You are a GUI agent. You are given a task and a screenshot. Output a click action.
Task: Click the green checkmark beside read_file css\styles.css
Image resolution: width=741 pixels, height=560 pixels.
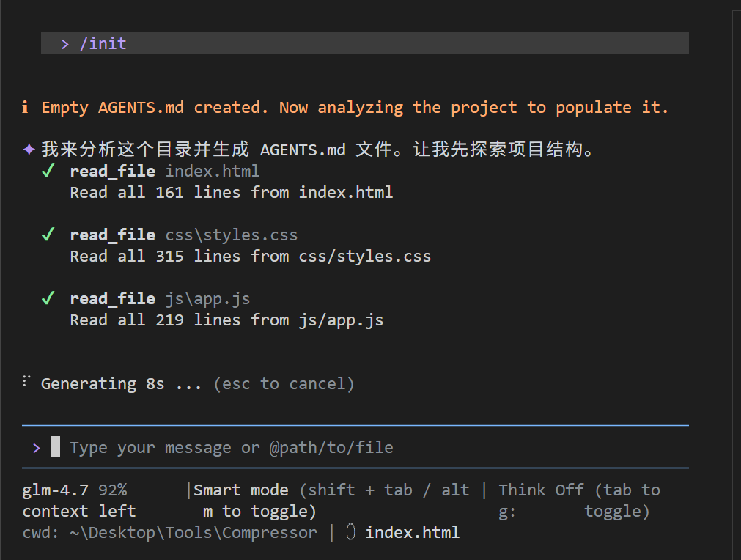point(48,235)
